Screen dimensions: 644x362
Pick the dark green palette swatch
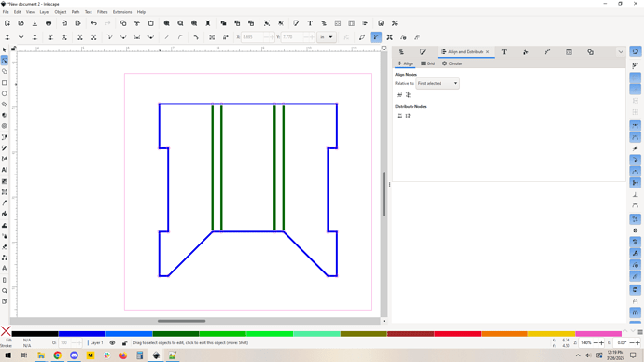[175, 334]
